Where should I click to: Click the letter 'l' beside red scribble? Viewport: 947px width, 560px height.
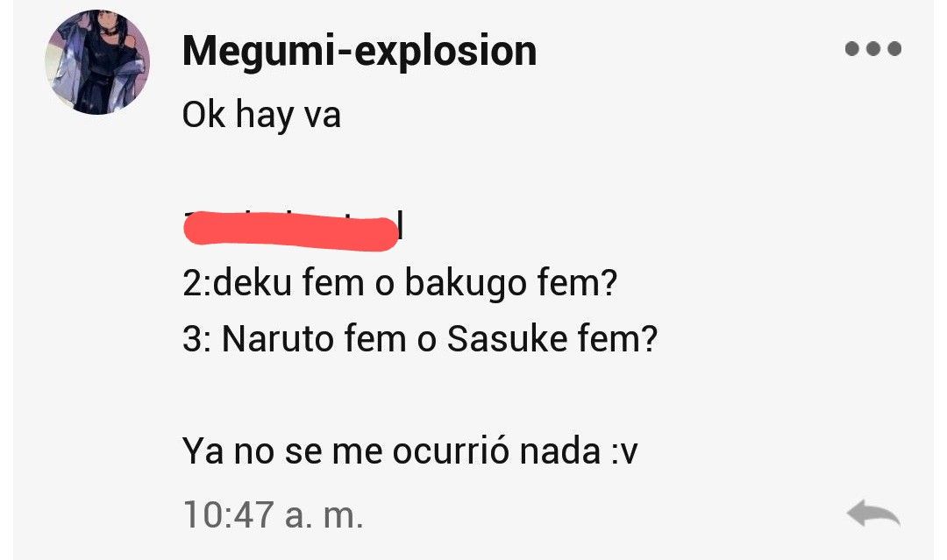click(x=401, y=226)
